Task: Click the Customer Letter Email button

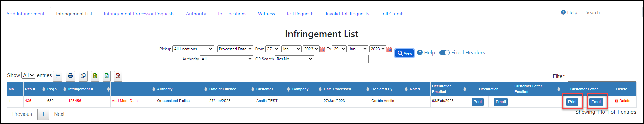Action: [x=596, y=102]
